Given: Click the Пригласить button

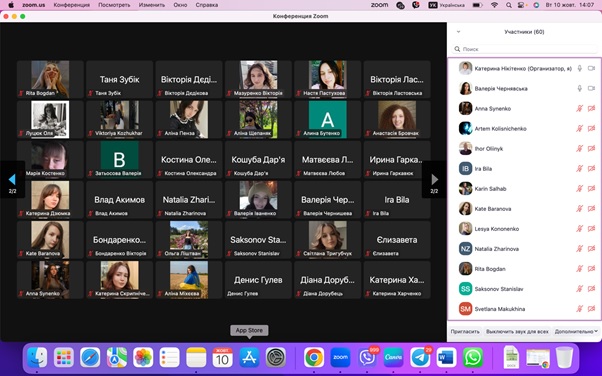Looking at the screenshot, I should click(465, 331).
